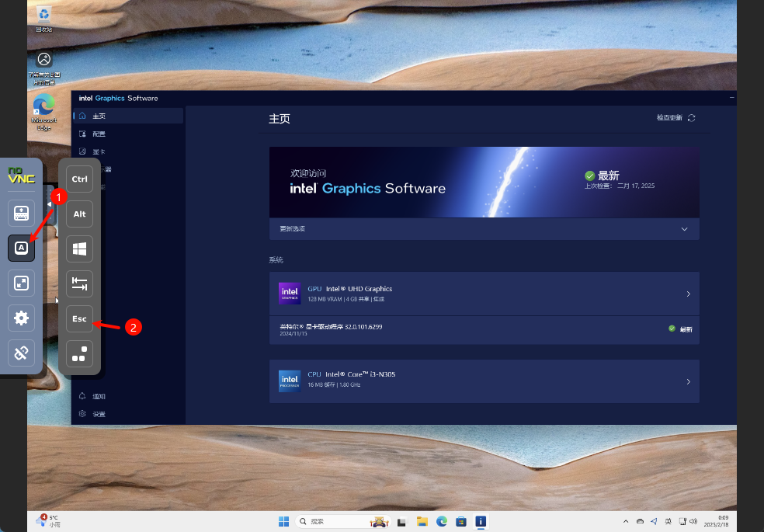This screenshot has height=532, width=764.
Task: Click the 显卡 sidebar icon
Action: [x=82, y=151]
